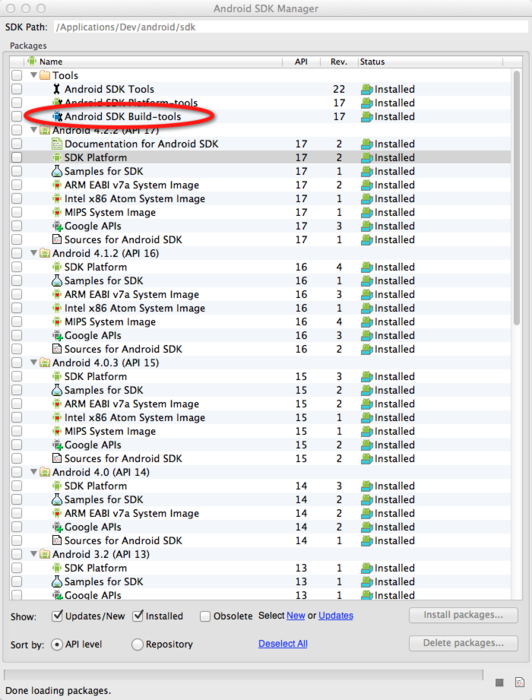Viewport: 532px width, 700px height.
Task: Select the API 14 Sources for Android SDK row
Action: pos(261,541)
